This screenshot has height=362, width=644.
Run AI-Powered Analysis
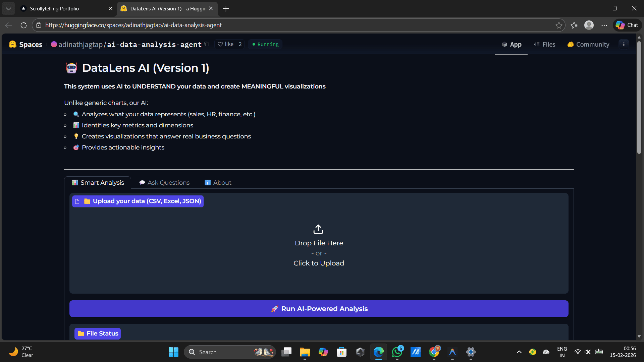coord(319,309)
